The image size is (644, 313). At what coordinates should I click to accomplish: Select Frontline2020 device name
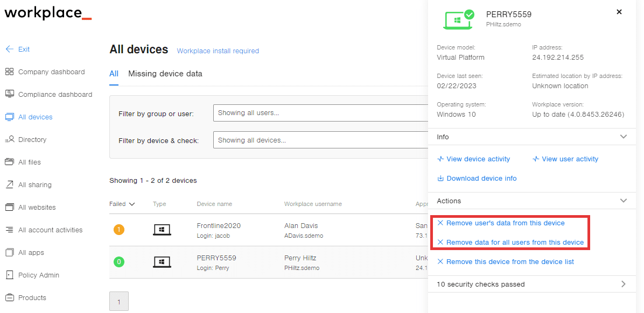point(219,226)
